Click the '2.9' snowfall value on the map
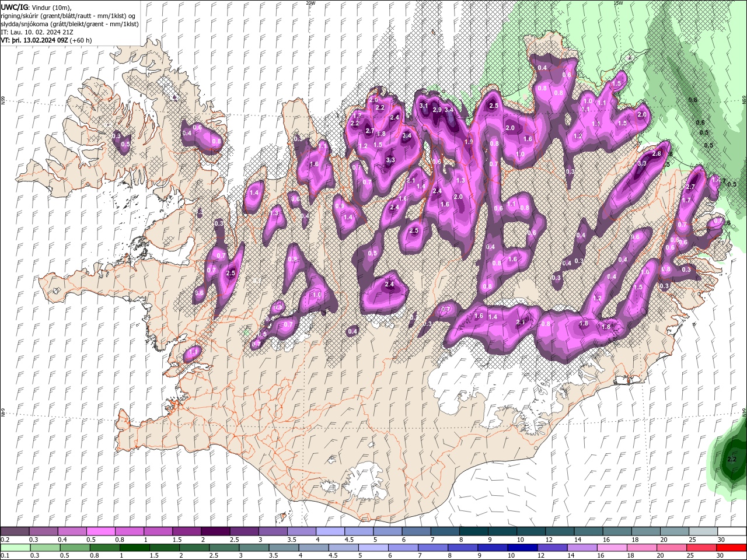 (437, 110)
